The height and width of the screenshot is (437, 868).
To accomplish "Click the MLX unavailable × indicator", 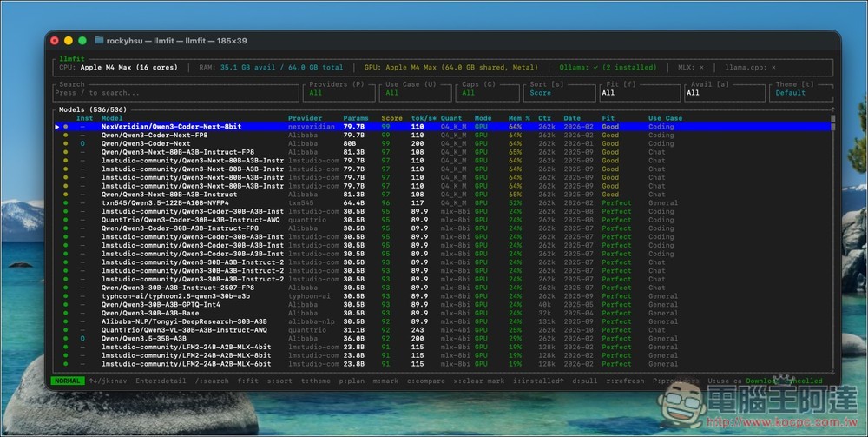I will click(x=701, y=67).
